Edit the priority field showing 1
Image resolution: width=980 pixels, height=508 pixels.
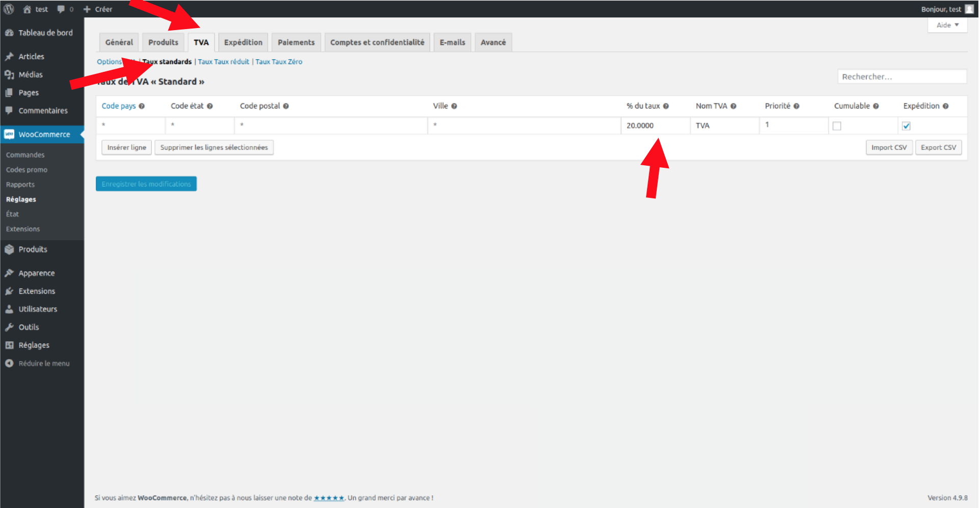pos(794,125)
